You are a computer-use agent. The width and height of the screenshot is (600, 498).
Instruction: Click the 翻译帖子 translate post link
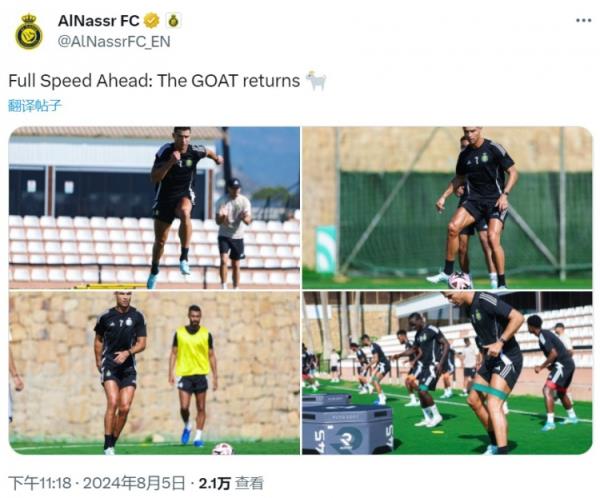coord(35,105)
